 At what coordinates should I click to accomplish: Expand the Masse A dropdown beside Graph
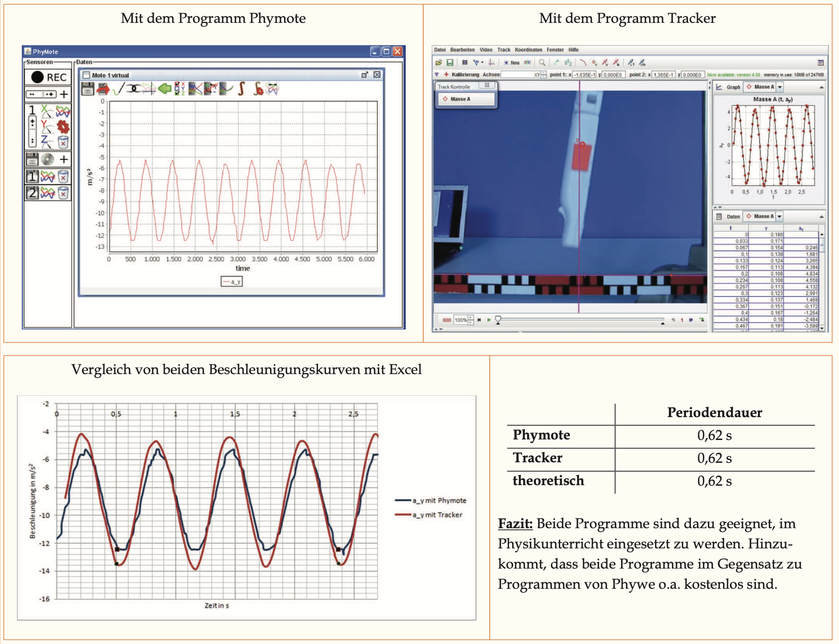pyautogui.click(x=779, y=87)
